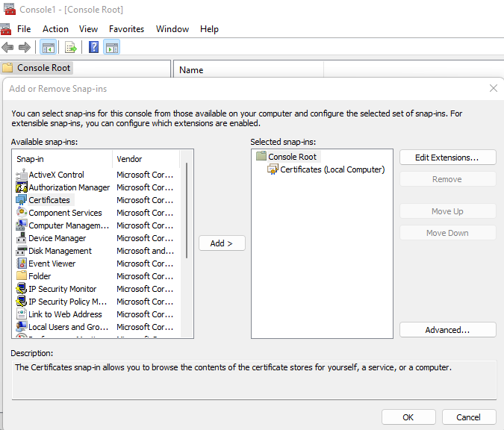504x430 pixels.
Task: Open the View menu
Action: click(88, 29)
